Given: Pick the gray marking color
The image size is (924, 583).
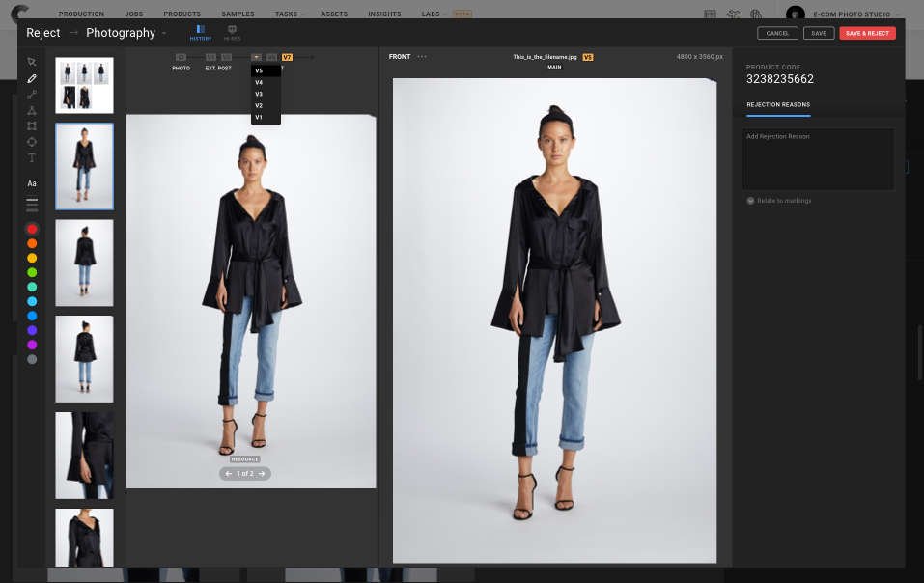Looking at the screenshot, I should click(x=32, y=359).
